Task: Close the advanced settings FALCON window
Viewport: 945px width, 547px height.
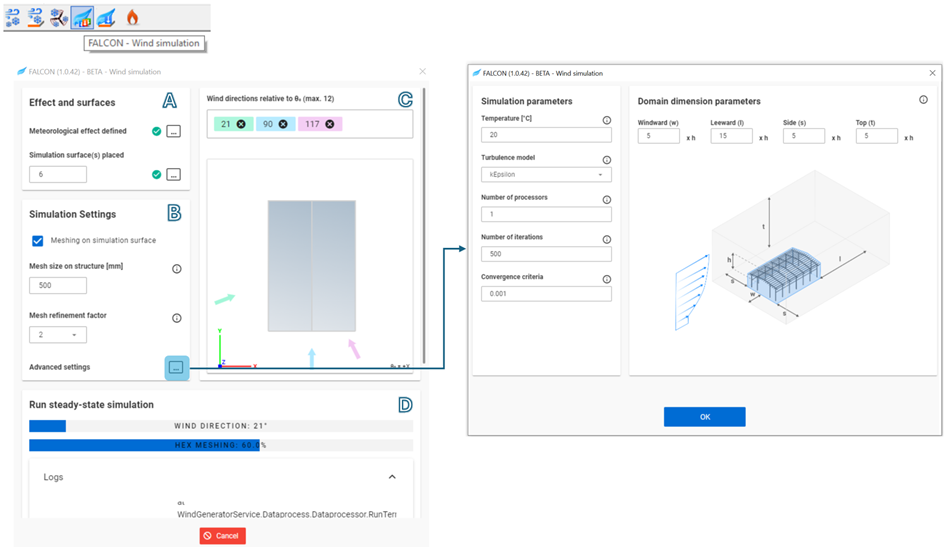Action: click(x=932, y=73)
